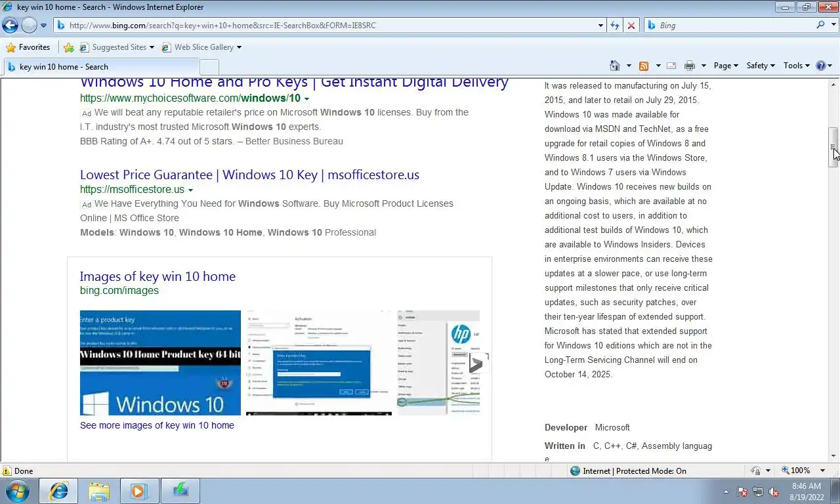Click the bing.com/images green link
The image size is (840, 504).
119,291
